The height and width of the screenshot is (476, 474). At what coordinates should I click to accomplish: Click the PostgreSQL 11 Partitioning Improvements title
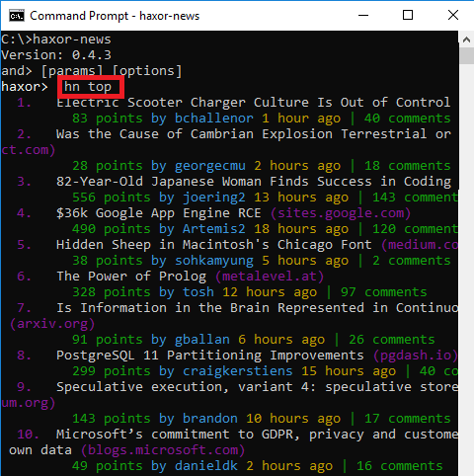tap(210, 356)
